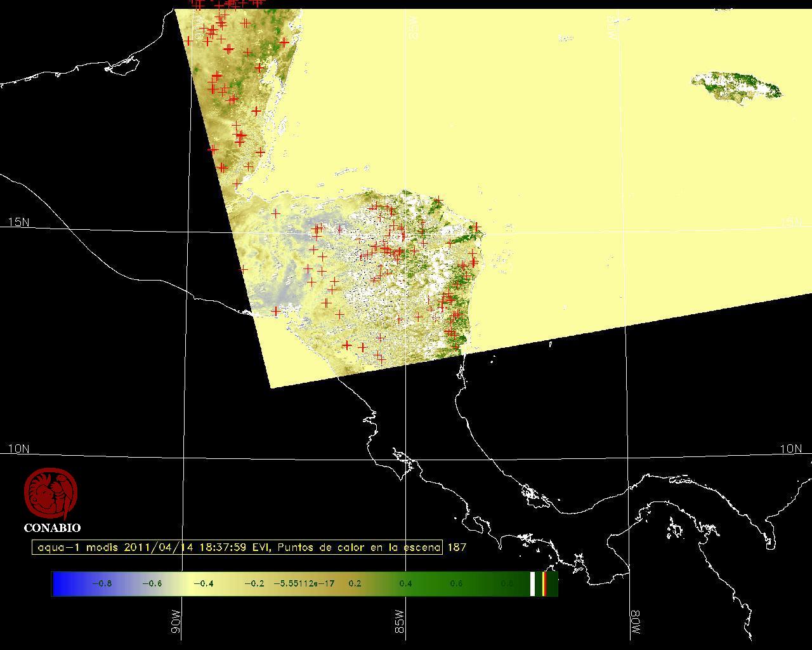This screenshot has height=650, width=812.
Task: Click the white stripe on the color bar
Action: 532,583
